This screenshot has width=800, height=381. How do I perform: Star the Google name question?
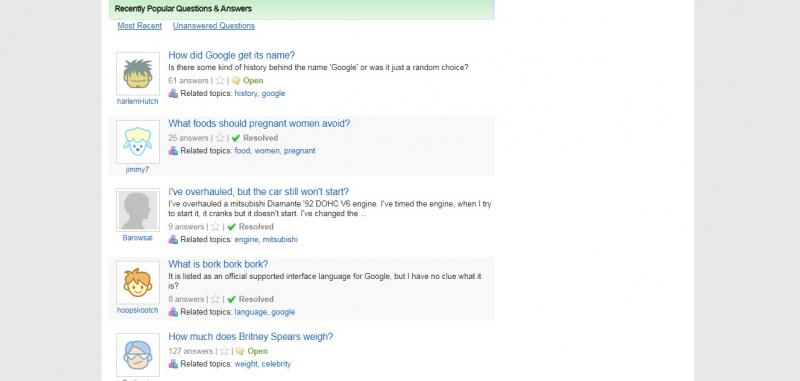[220, 81]
